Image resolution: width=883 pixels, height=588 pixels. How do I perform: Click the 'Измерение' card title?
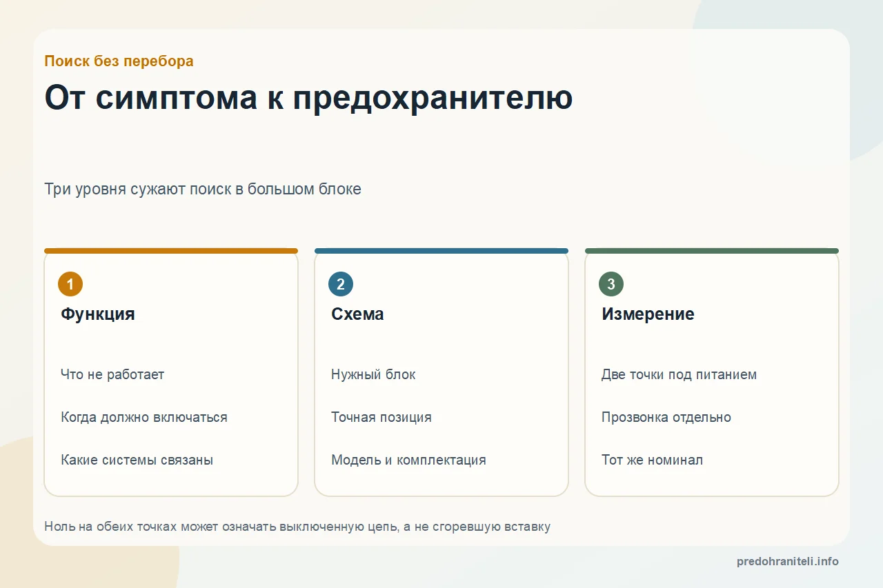point(648,314)
